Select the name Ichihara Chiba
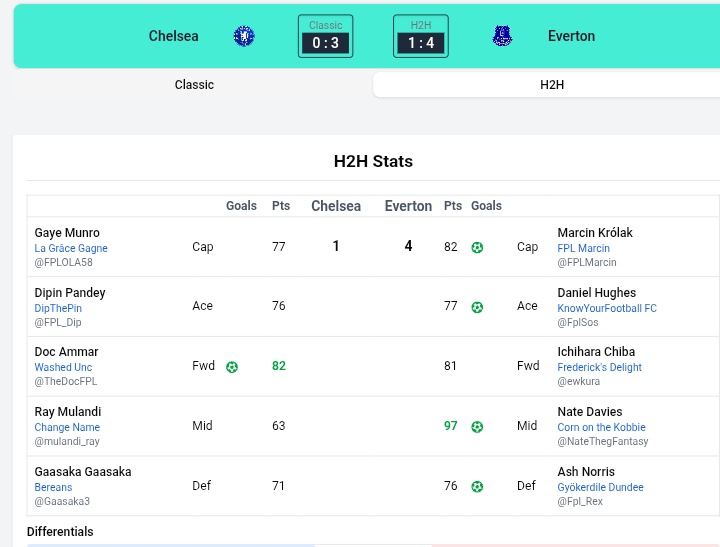 tap(596, 352)
